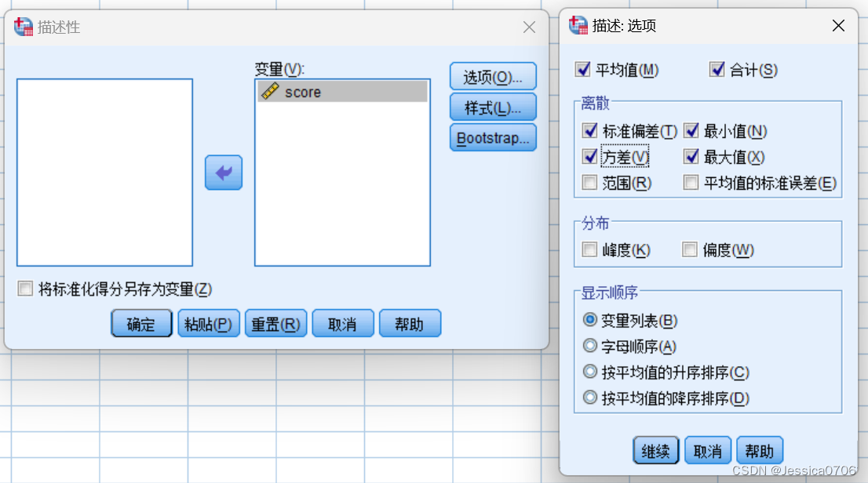Close the 描述性 dialog window
Image resolution: width=868 pixels, height=483 pixels.
[529, 27]
